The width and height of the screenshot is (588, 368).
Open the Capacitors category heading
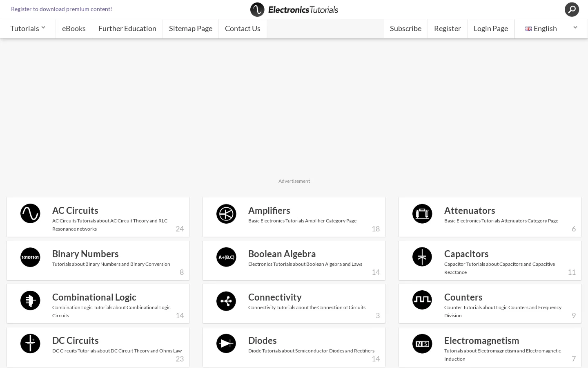click(466, 254)
